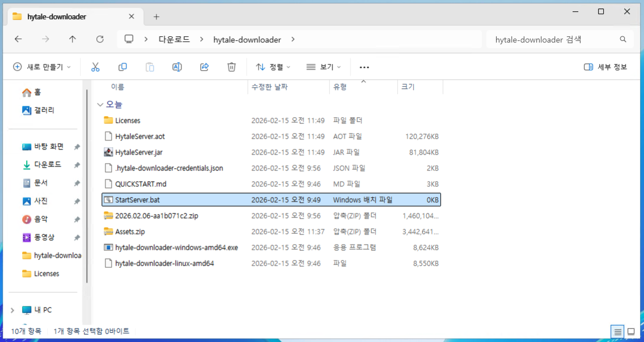Go back with the left arrow
This screenshot has width=644, height=342.
18,40
